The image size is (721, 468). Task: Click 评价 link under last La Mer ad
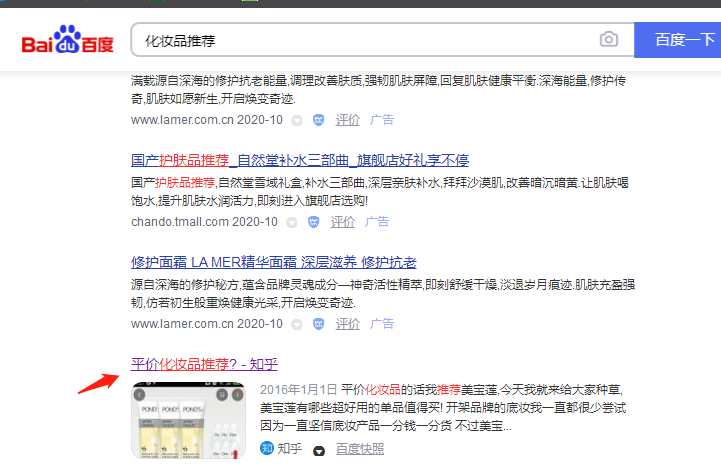click(x=347, y=324)
